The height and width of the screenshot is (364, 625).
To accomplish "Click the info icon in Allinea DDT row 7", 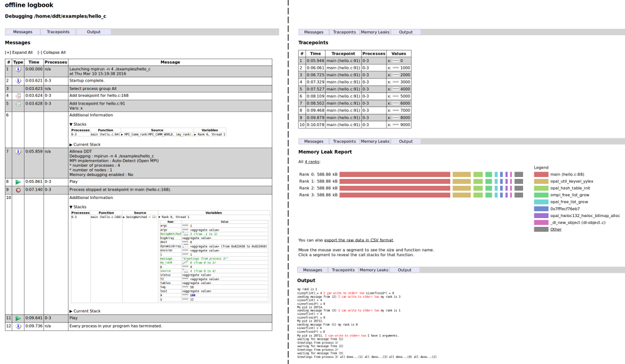I will click(18, 151).
